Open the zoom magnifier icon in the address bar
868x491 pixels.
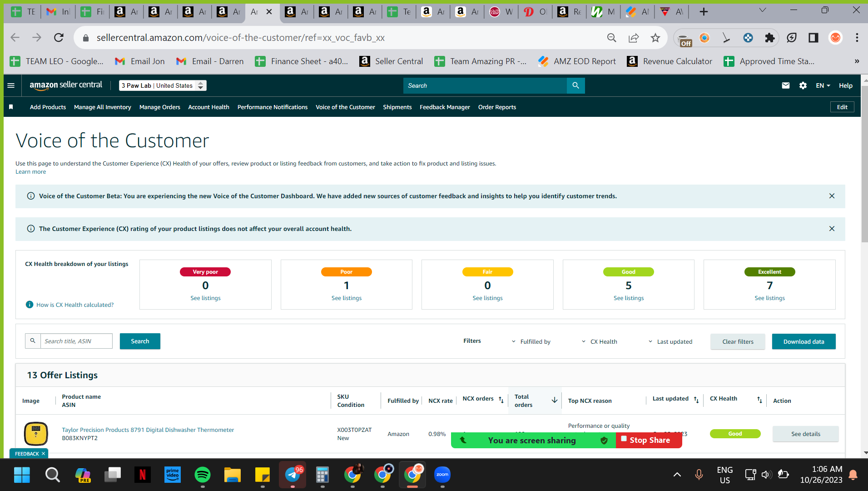(x=612, y=38)
